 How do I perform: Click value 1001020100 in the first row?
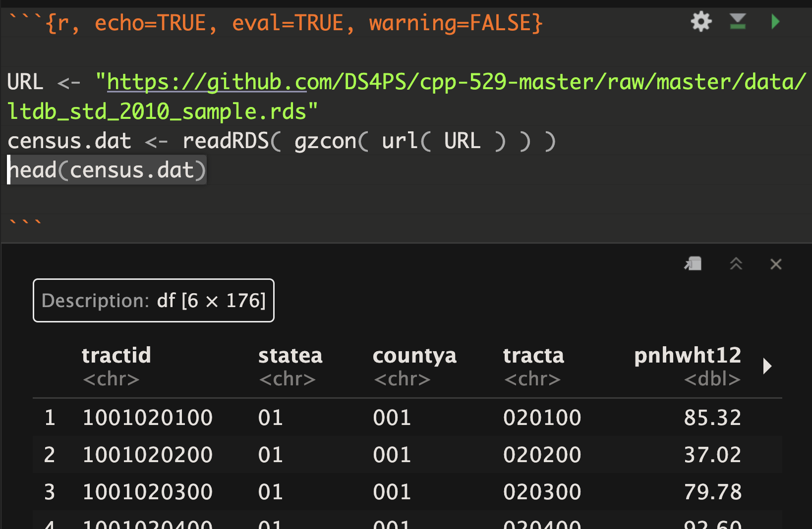pos(147,417)
